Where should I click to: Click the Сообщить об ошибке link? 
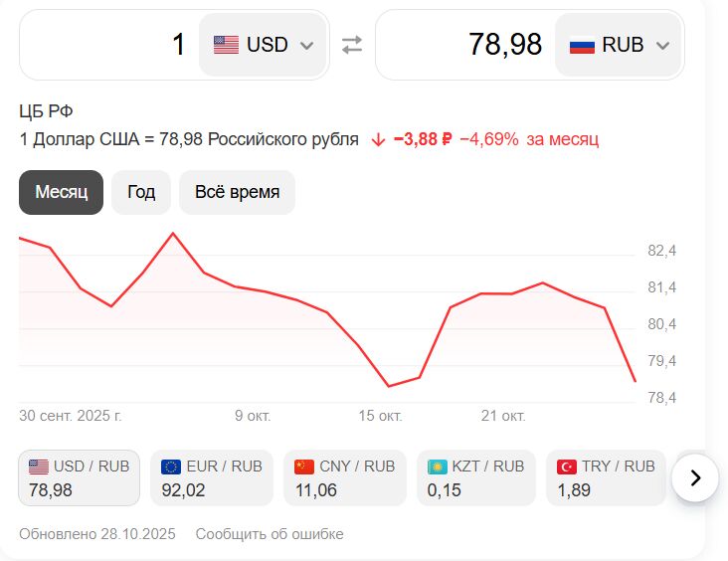click(x=270, y=534)
